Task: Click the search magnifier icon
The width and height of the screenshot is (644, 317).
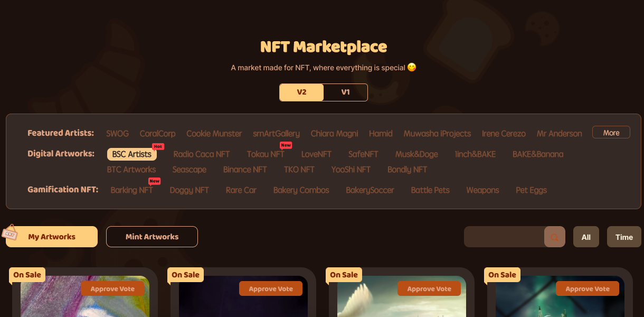Action: coord(554,237)
